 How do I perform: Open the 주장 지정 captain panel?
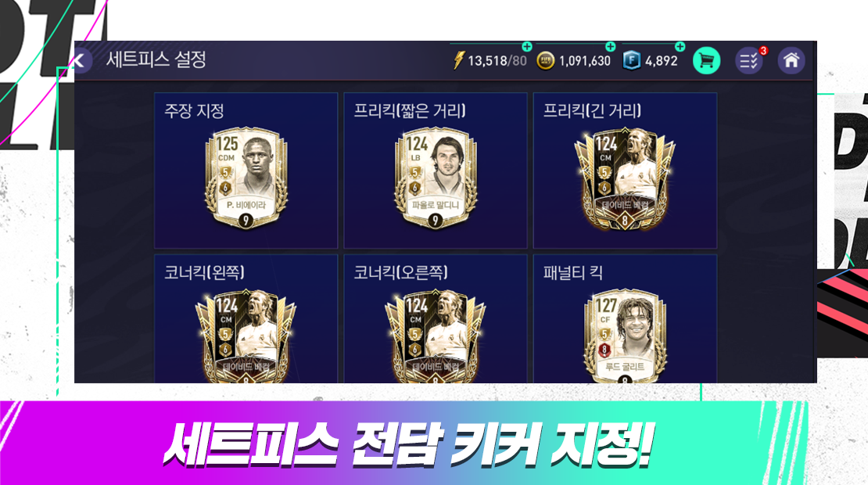[246, 171]
